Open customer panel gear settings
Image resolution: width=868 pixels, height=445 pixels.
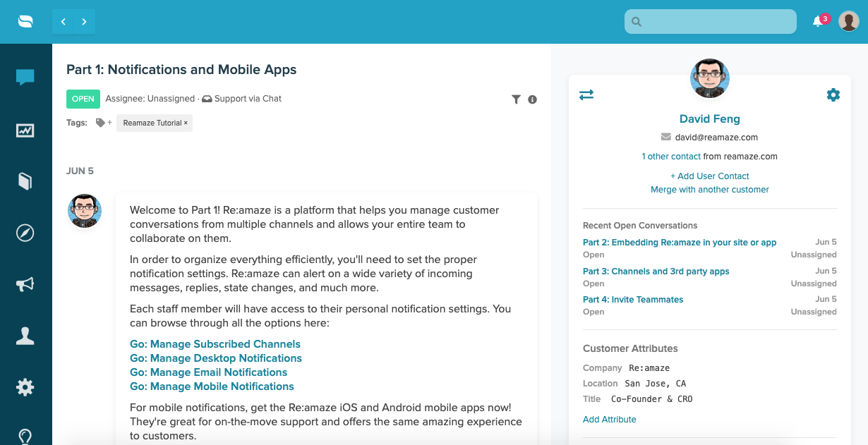[x=833, y=95]
